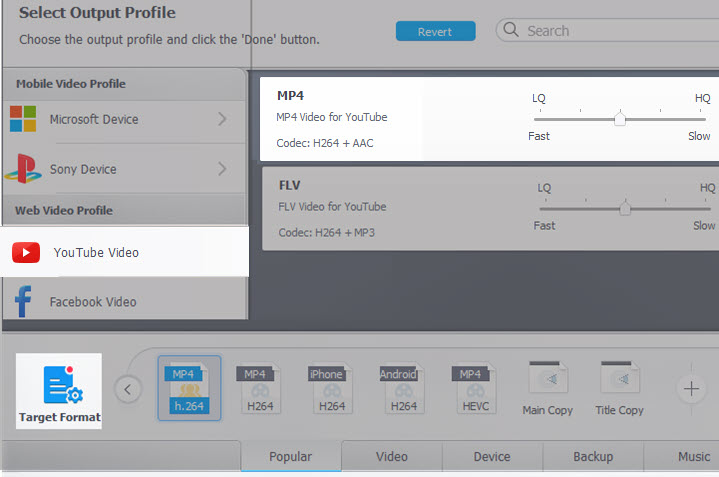Click the Revert button
This screenshot has height=477, width=719.
pyautogui.click(x=435, y=31)
